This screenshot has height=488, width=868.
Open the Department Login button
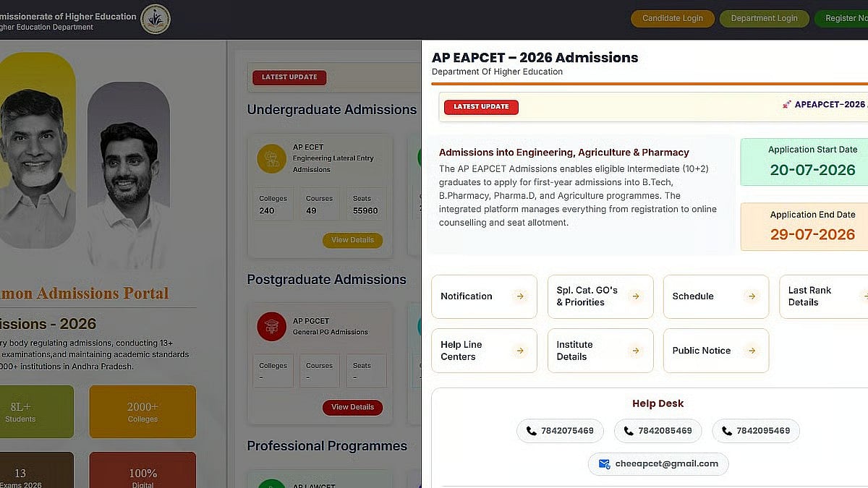[764, 19]
